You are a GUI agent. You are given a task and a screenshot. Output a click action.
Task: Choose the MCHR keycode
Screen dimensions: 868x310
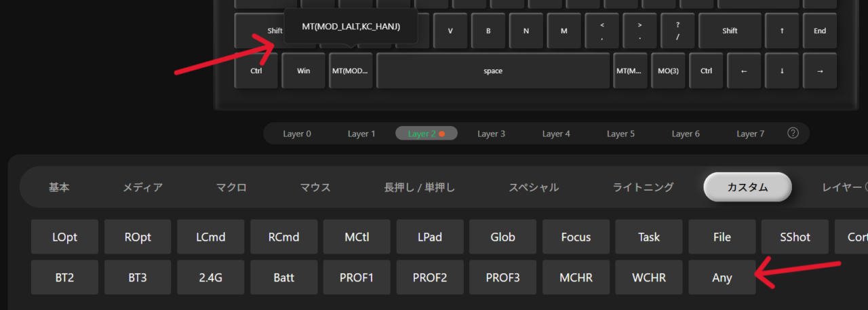point(576,277)
